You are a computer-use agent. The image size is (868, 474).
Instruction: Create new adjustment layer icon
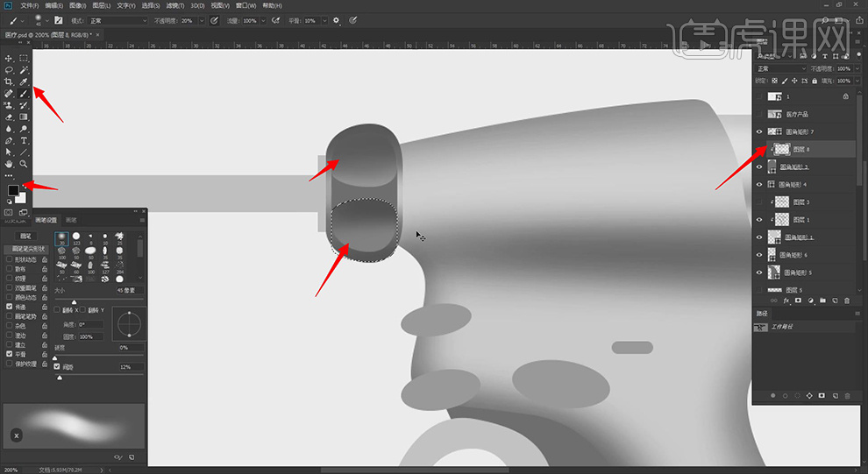pos(810,301)
